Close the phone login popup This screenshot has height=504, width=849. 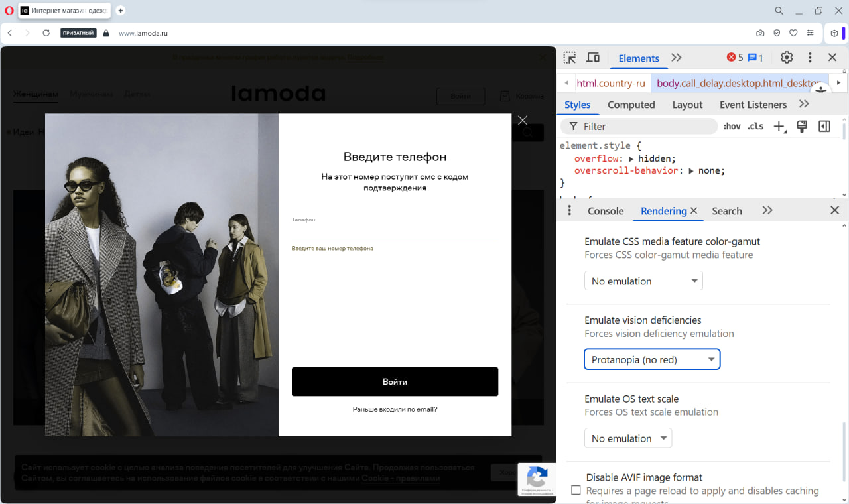click(x=523, y=120)
